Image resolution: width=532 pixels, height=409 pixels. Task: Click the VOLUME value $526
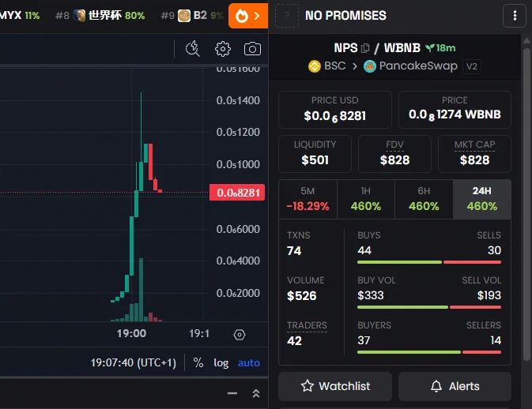click(302, 296)
